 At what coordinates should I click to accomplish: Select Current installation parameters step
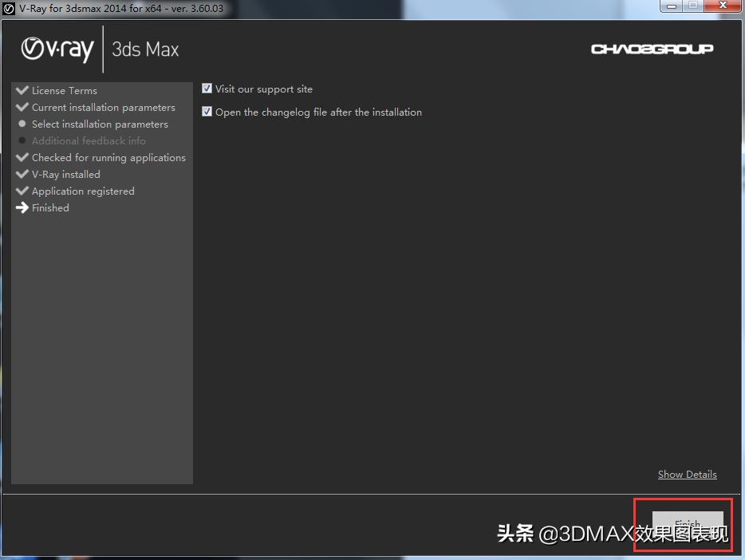[103, 108]
